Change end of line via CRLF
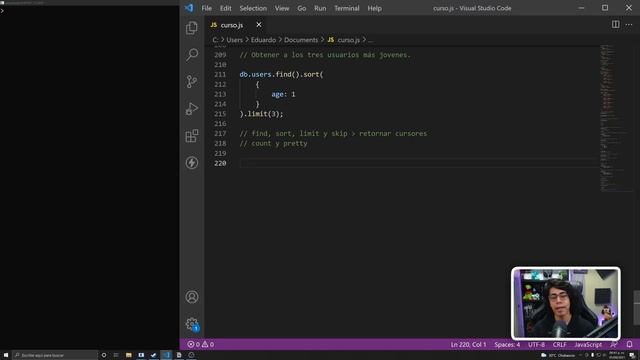Image resolution: width=640 pixels, height=360 pixels. click(559, 344)
